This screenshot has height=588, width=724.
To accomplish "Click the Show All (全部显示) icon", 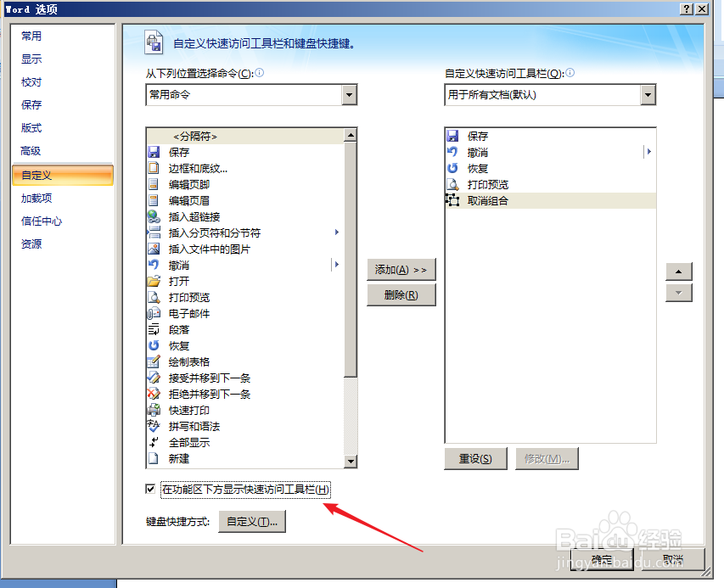I will [x=154, y=442].
